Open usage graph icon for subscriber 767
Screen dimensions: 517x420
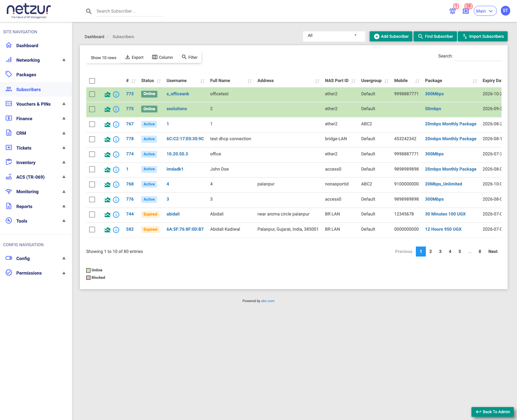(108, 124)
